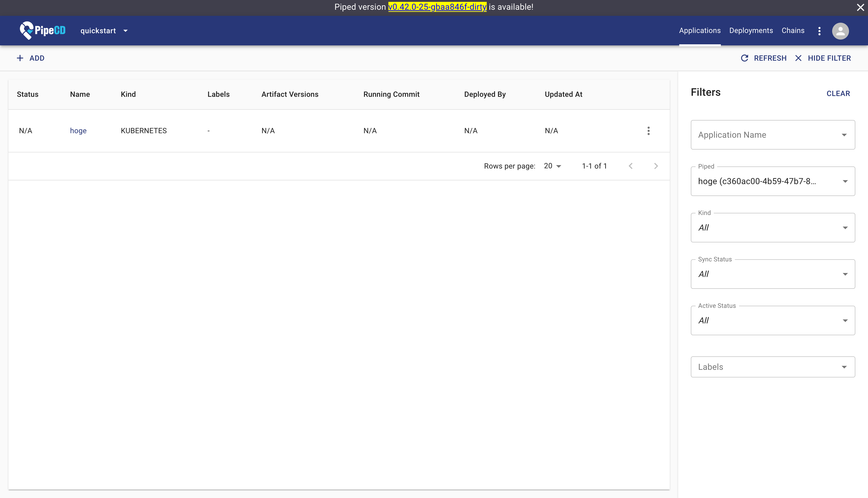Image resolution: width=868 pixels, height=498 pixels.
Task: Click the Name column header
Action: click(80, 94)
